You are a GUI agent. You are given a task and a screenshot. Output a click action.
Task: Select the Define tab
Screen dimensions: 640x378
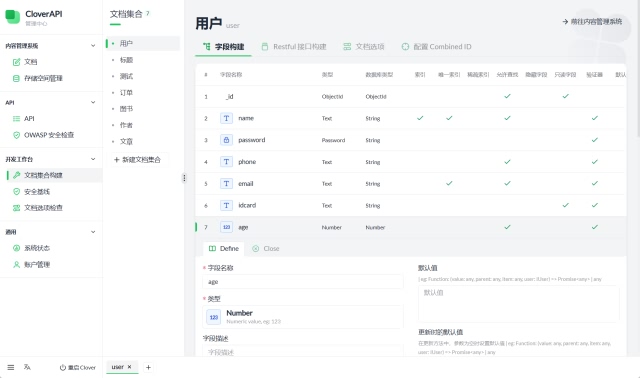point(224,249)
